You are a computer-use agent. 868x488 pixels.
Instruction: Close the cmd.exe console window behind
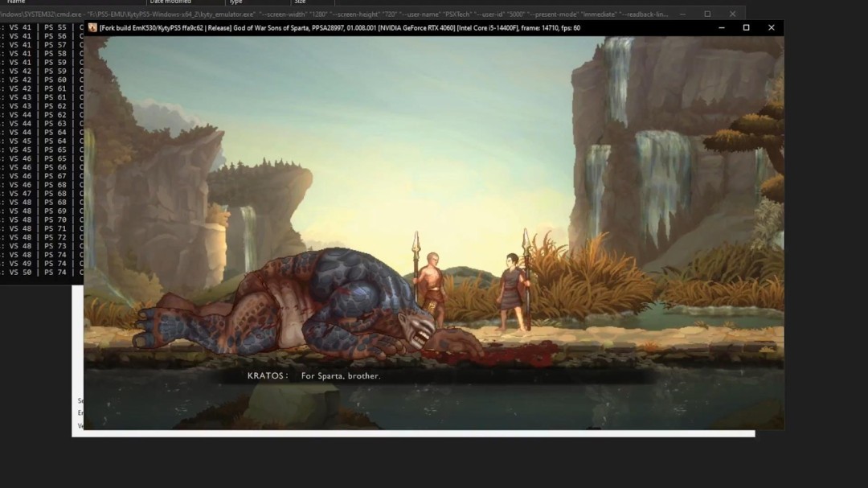pyautogui.click(x=732, y=14)
